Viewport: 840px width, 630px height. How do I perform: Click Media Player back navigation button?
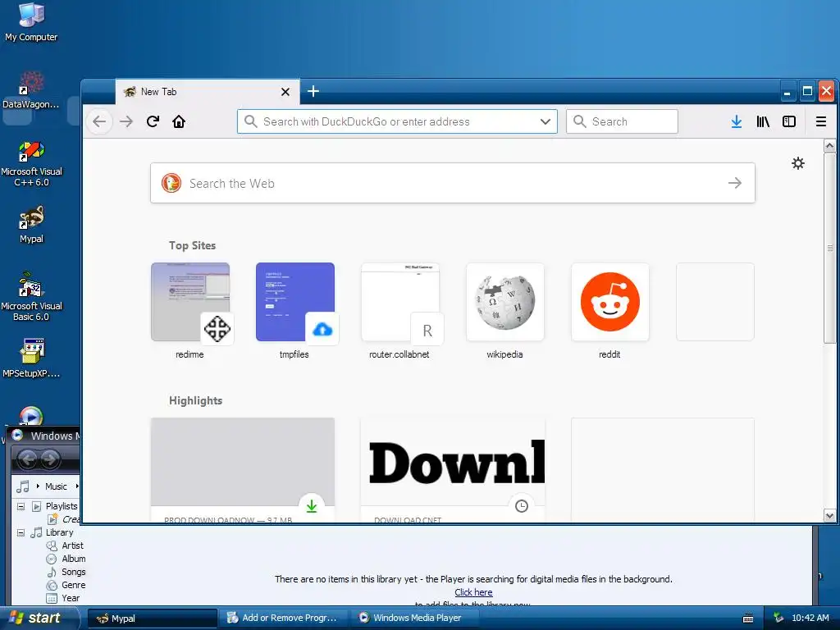28,459
